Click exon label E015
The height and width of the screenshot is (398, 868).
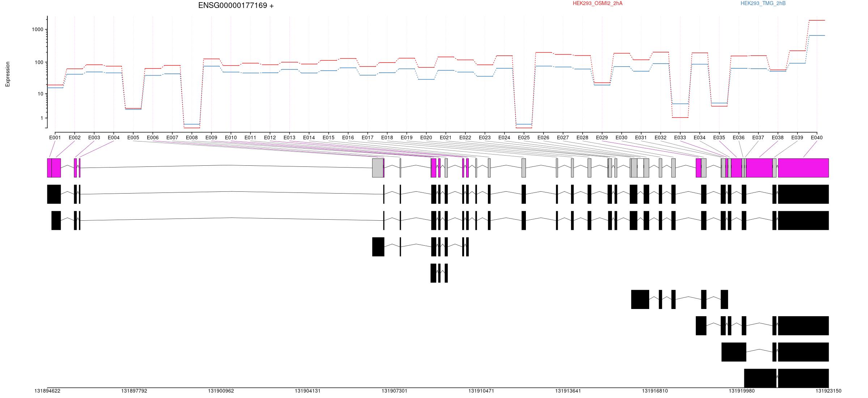(x=328, y=137)
